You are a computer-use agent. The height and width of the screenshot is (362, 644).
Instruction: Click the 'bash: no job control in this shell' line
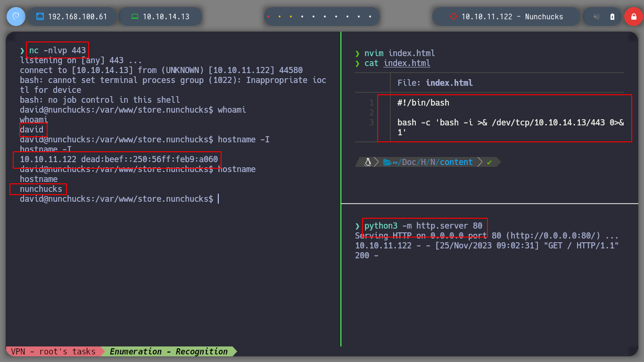(x=100, y=100)
